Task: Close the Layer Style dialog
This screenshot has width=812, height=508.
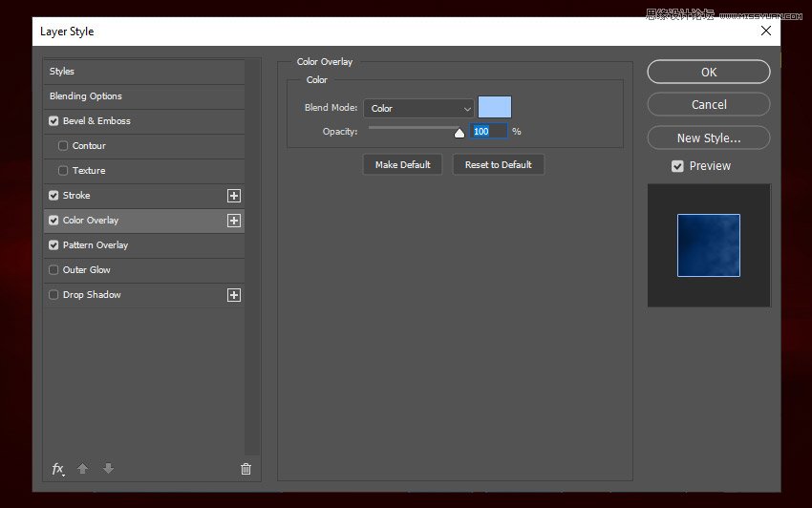Action: [765, 31]
